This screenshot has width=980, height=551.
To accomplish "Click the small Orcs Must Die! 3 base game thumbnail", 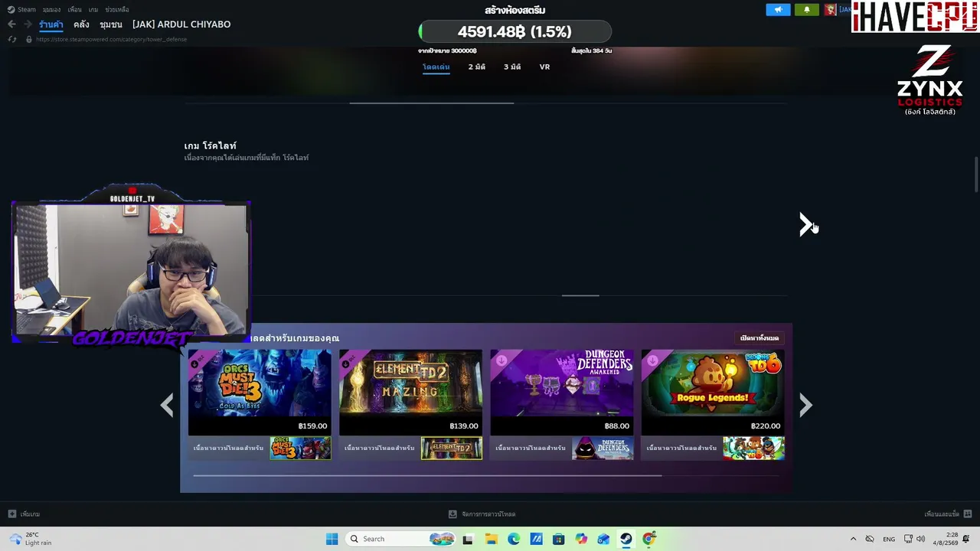I will coord(300,448).
